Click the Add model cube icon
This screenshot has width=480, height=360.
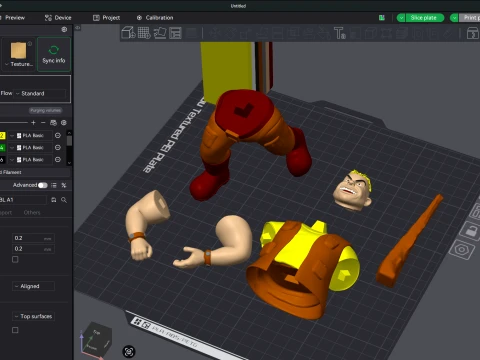(128, 33)
